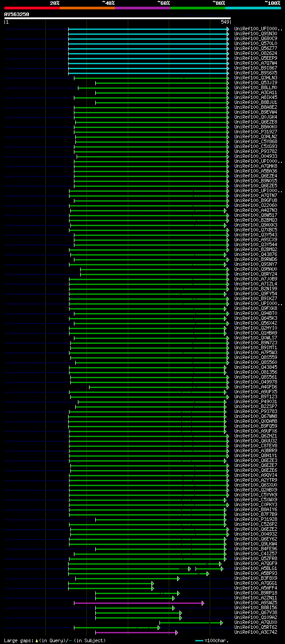
Task: Select the AV563250 query label
Action: (x=17, y=14)
